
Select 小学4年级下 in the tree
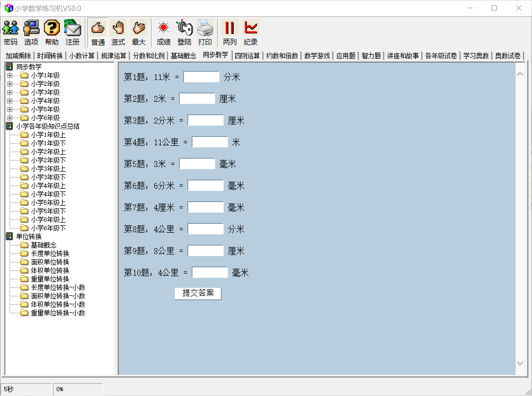click(48, 194)
